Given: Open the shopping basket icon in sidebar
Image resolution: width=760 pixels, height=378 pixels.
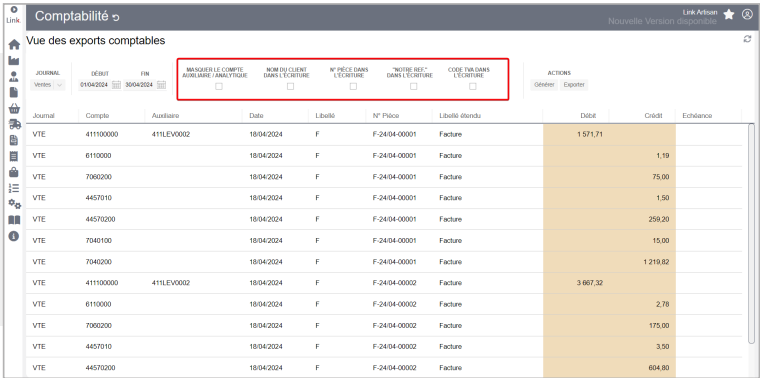Looking at the screenshot, I should (x=14, y=108).
